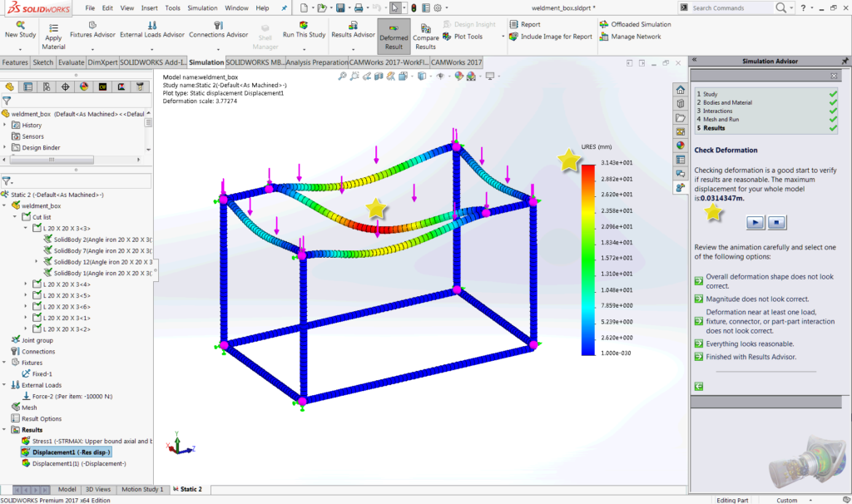This screenshot has height=504, width=852.
Task: Select Force-2 external load item
Action: [67, 396]
